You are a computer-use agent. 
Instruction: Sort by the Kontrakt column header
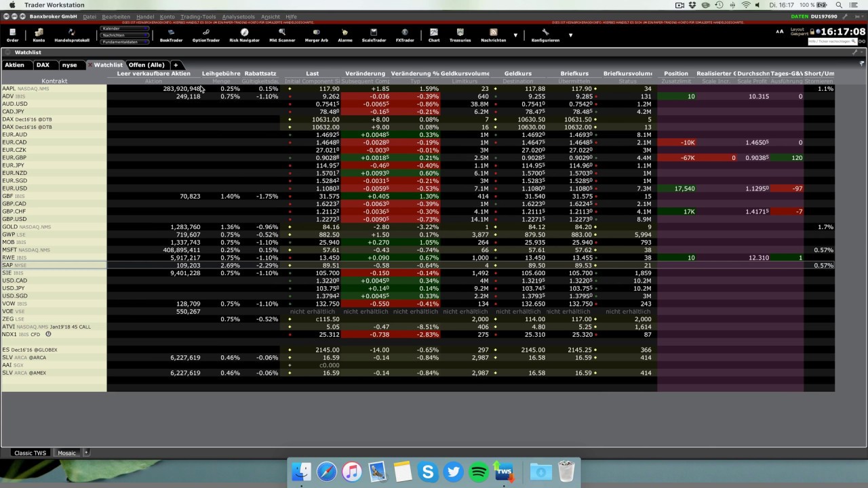(54, 81)
